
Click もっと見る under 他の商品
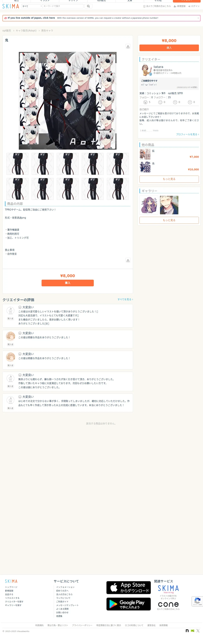(169, 179)
